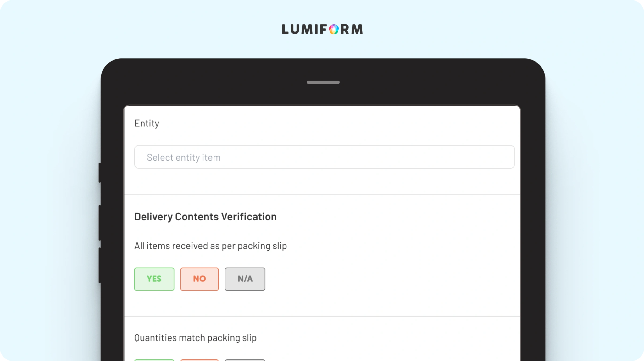Image resolution: width=644 pixels, height=361 pixels.
Task: Click the Delivery Contents Verification section heading
Action: tap(205, 217)
